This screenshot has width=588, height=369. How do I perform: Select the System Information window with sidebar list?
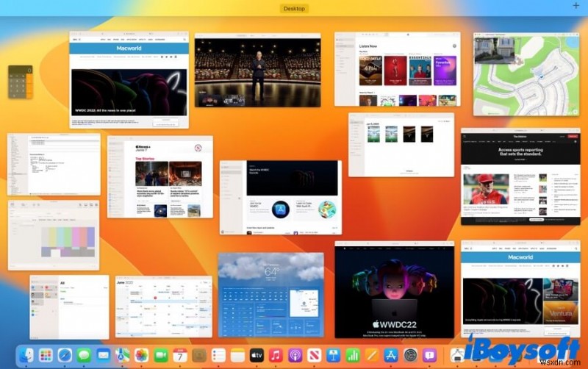pyautogui.click(x=54, y=164)
